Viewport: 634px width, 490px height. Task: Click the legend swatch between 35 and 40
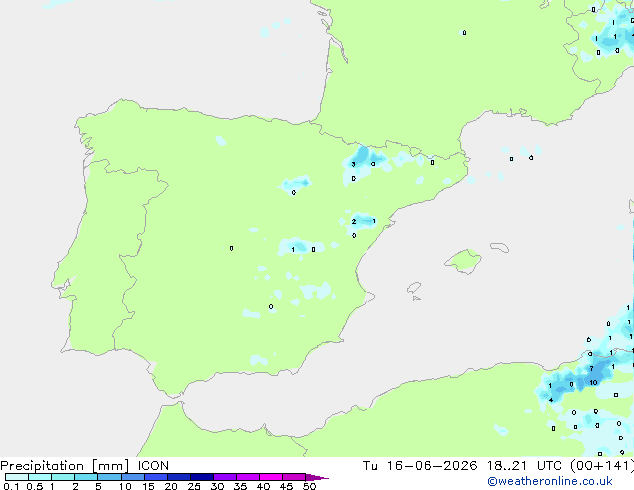point(248,477)
